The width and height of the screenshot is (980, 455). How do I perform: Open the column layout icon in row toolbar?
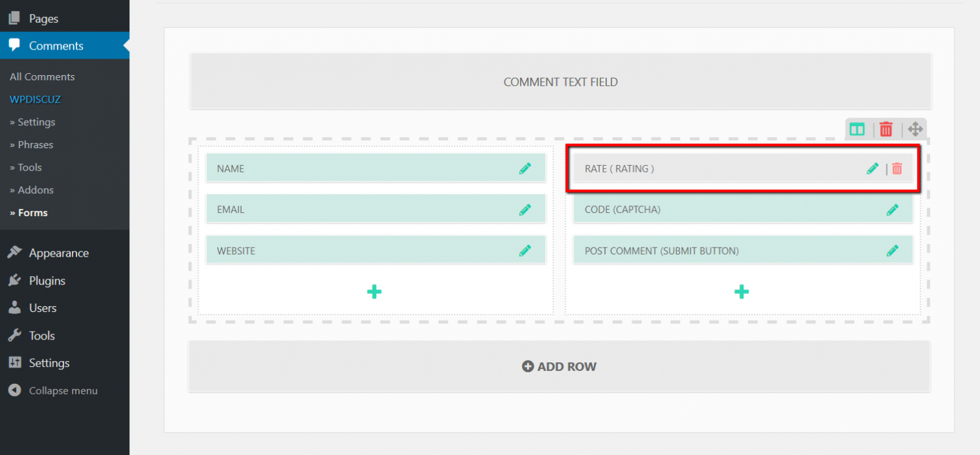[857, 129]
